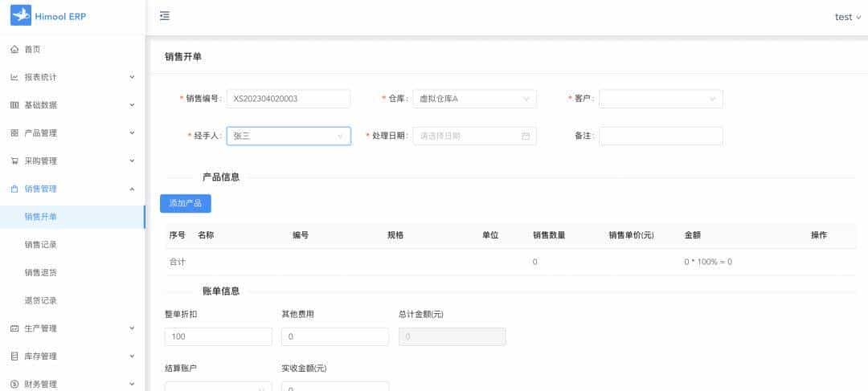The image size is (868, 391).
Task: Toggle the sidebar collapse icon
Action: tap(165, 16)
